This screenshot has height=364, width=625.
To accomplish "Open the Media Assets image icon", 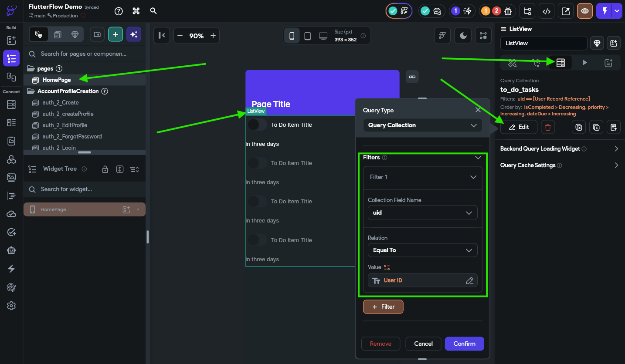I will [11, 177].
